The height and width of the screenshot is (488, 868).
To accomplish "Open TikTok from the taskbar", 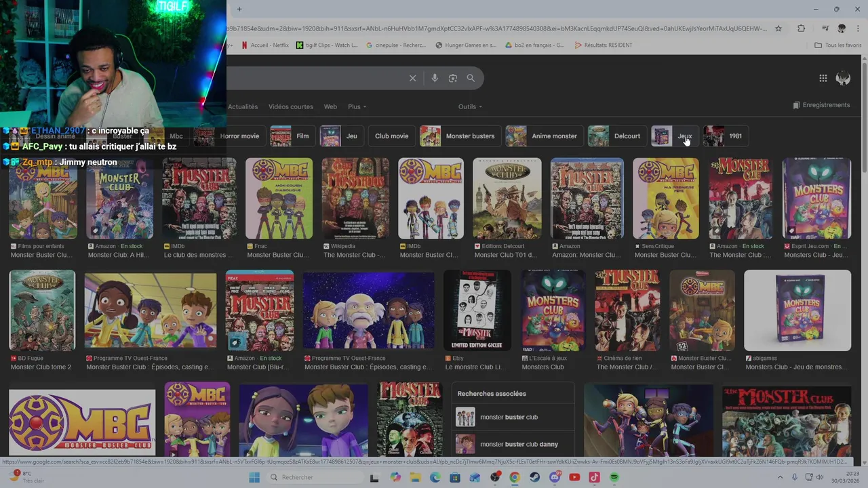I will [x=595, y=477].
